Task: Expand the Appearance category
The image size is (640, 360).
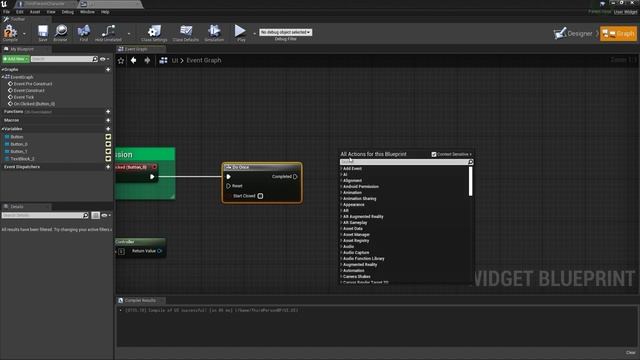Action: coord(341,204)
